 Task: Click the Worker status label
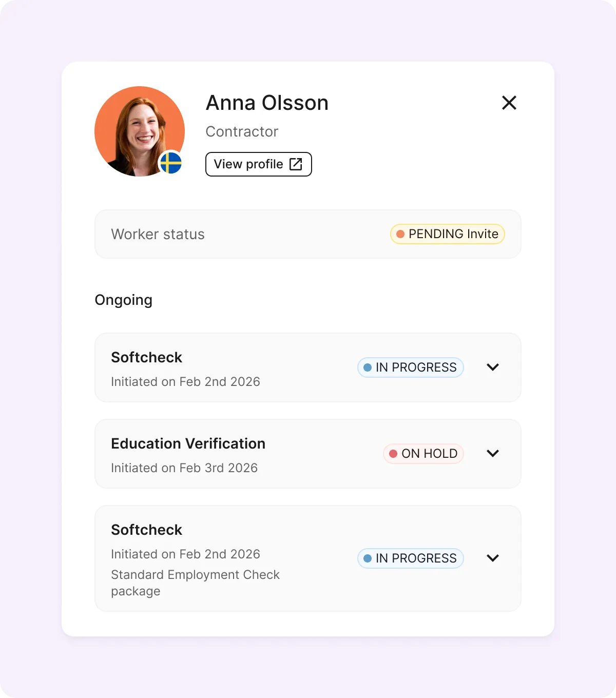[x=158, y=235]
